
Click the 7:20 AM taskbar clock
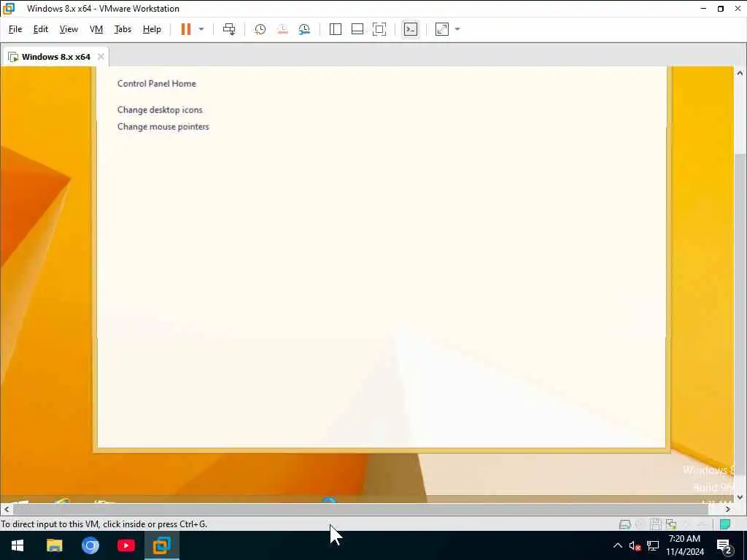pyautogui.click(x=684, y=539)
